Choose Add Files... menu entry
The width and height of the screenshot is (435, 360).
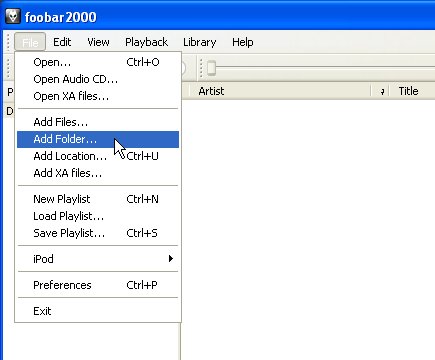[x=98, y=122]
